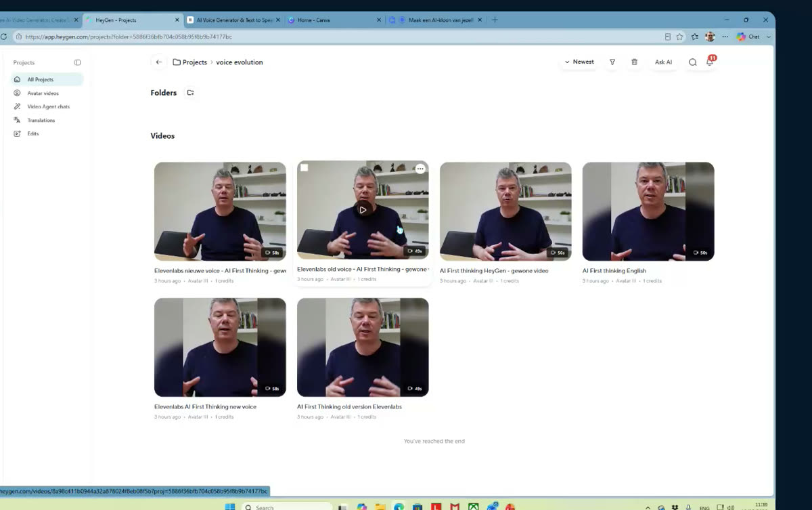Image resolution: width=812 pixels, height=510 pixels.
Task: Reload the page with refresh icon
Action: (x=4, y=37)
